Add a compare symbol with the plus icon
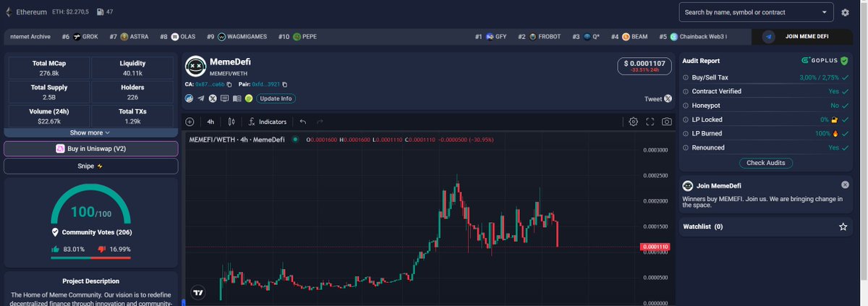The width and height of the screenshot is (868, 306). [190, 122]
